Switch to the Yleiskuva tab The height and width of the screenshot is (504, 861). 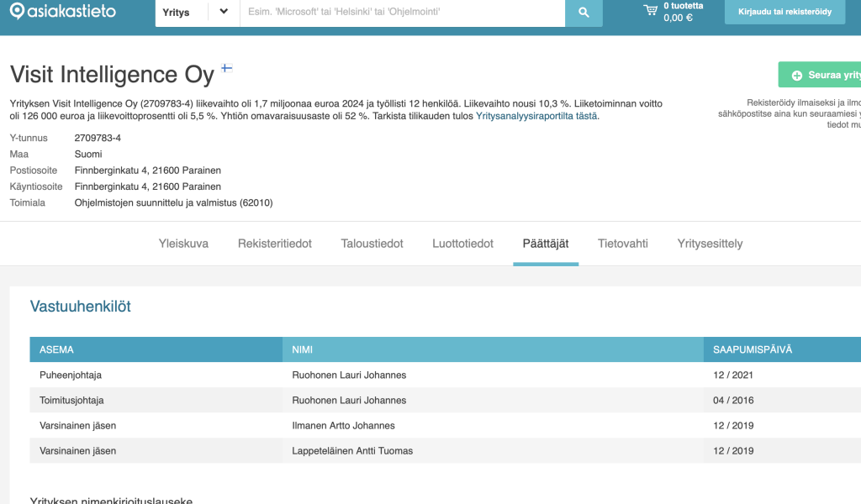[183, 244]
